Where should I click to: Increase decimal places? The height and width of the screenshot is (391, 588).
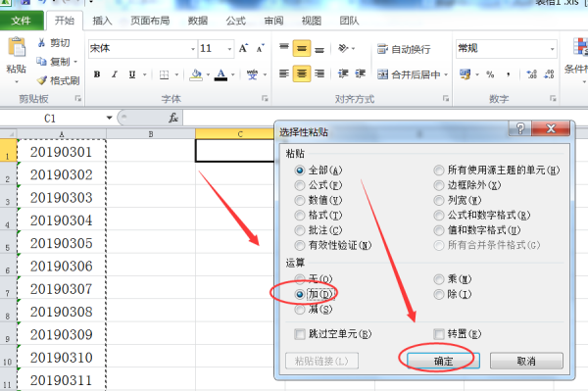click(532, 74)
